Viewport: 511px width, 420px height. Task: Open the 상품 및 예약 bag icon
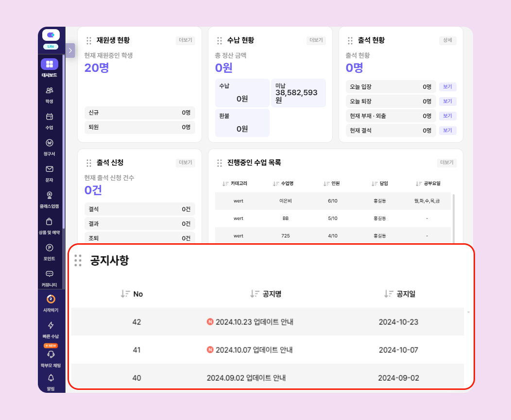coord(49,221)
